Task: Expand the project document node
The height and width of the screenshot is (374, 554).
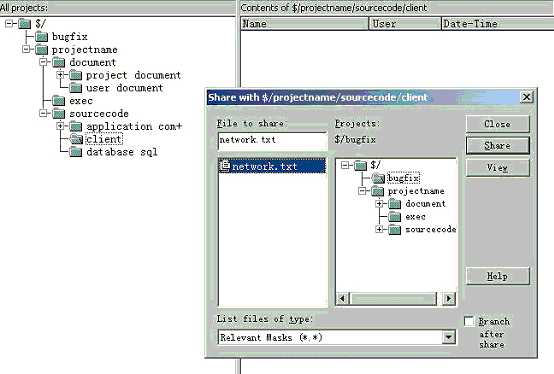Action: tap(60, 75)
